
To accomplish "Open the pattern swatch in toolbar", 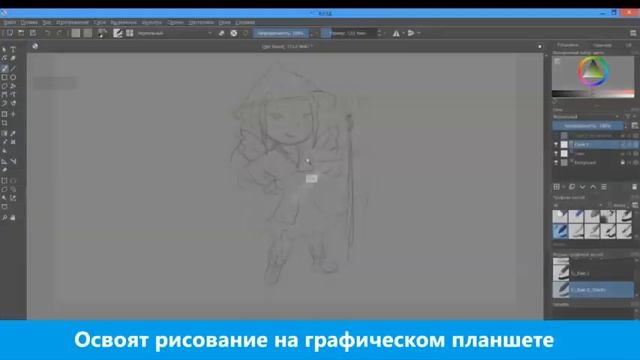I will 88,33.
